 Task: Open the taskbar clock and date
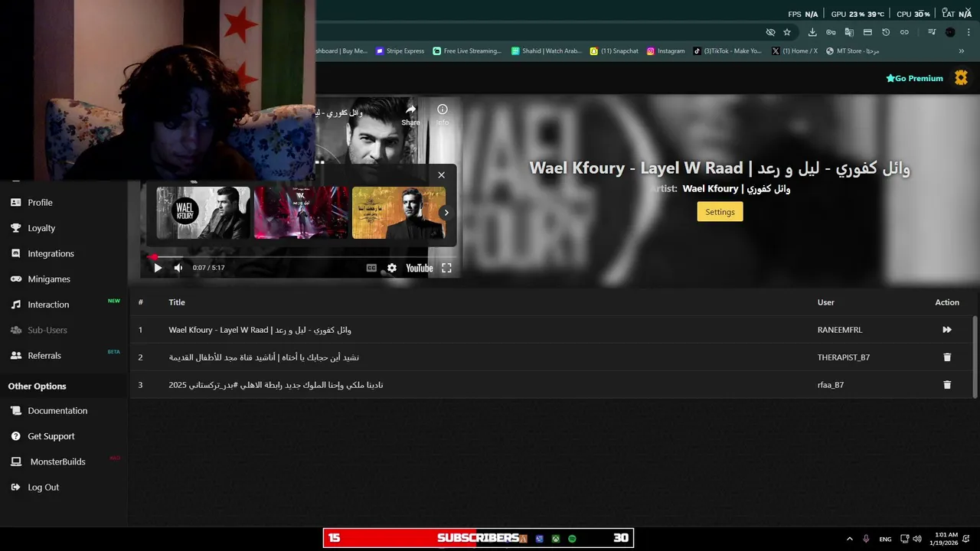946,539
